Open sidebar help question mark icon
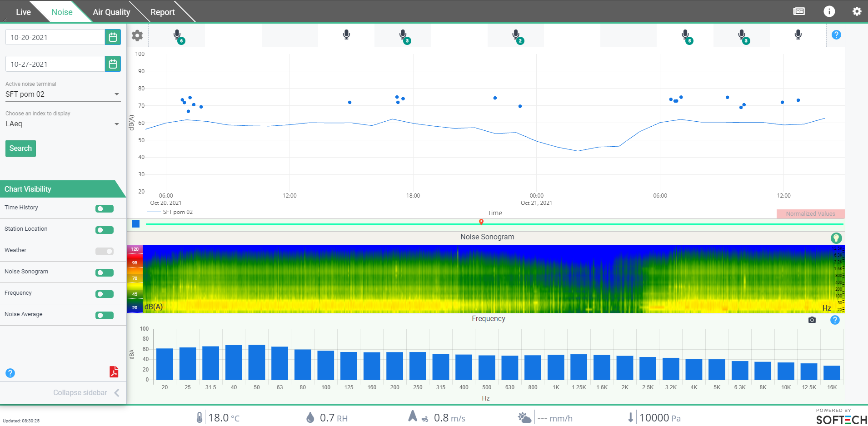 (x=10, y=373)
